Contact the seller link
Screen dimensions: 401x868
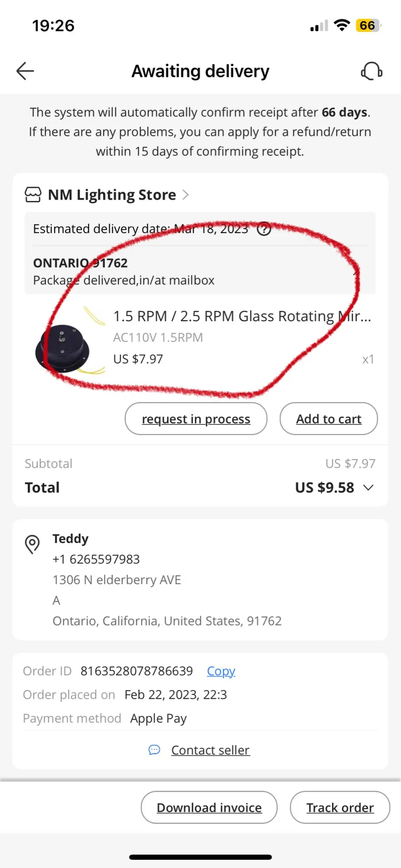pyautogui.click(x=210, y=750)
